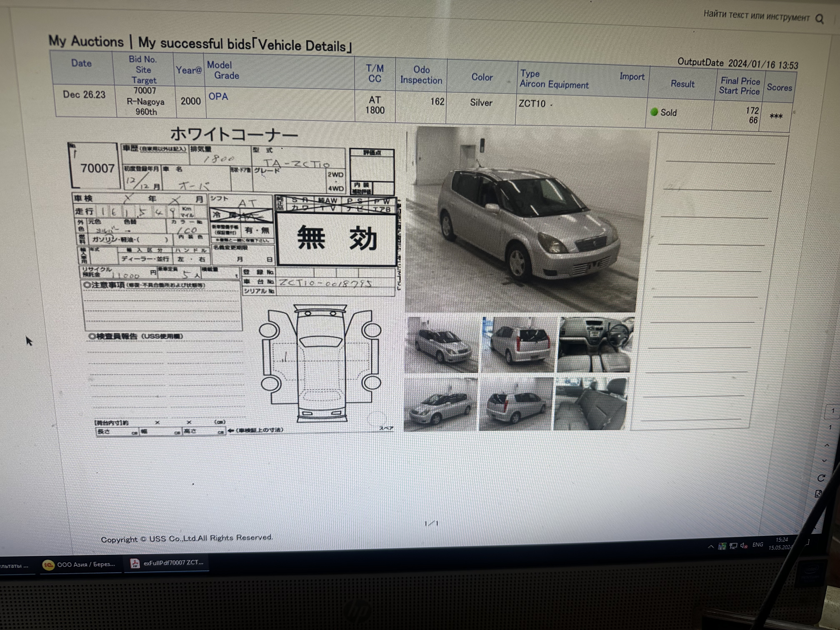The width and height of the screenshot is (840, 630).
Task: Click the 'Scores' column header
Action: pos(779,87)
